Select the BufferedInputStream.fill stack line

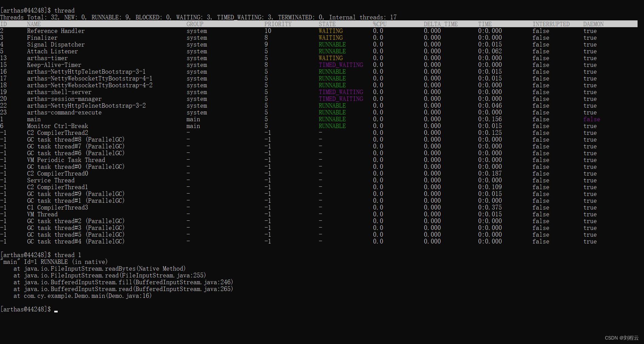(123, 282)
